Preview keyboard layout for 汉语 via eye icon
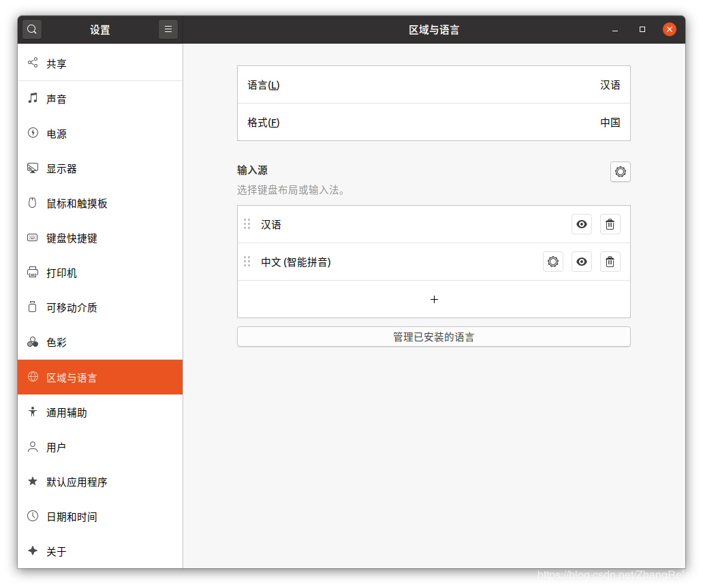This screenshot has width=703, height=588. (x=581, y=224)
